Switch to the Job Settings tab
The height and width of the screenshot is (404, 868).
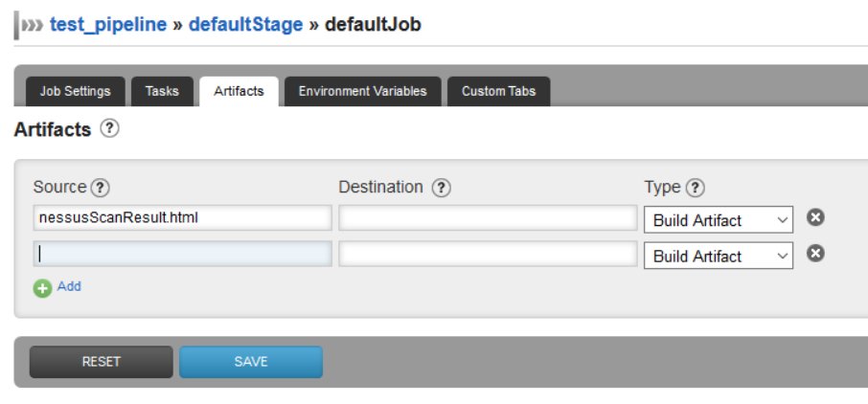75,92
